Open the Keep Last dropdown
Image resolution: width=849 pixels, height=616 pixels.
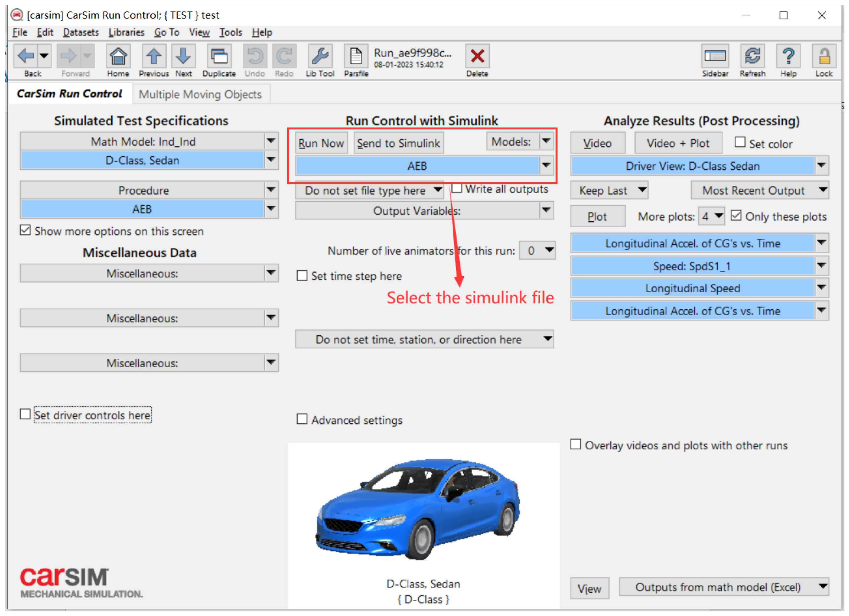[609, 191]
